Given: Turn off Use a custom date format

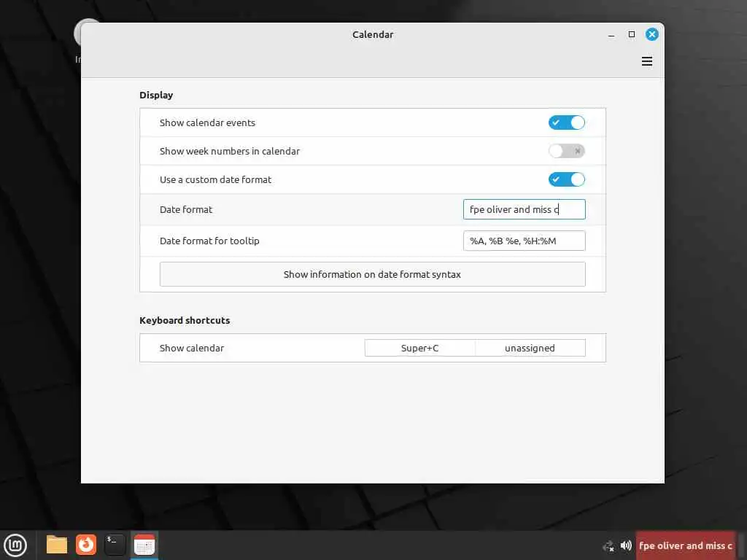Looking at the screenshot, I should (566, 179).
